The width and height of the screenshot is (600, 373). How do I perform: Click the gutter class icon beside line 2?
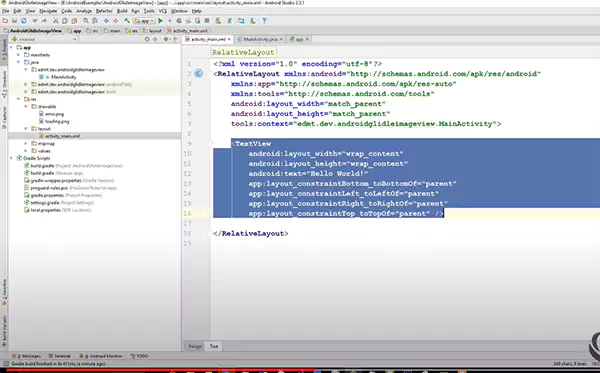pyautogui.click(x=198, y=73)
